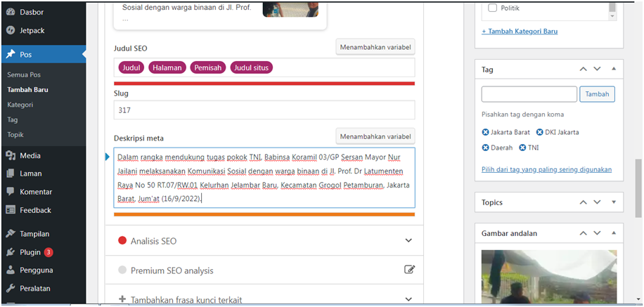Select the Judul situs variable pill

point(252,67)
